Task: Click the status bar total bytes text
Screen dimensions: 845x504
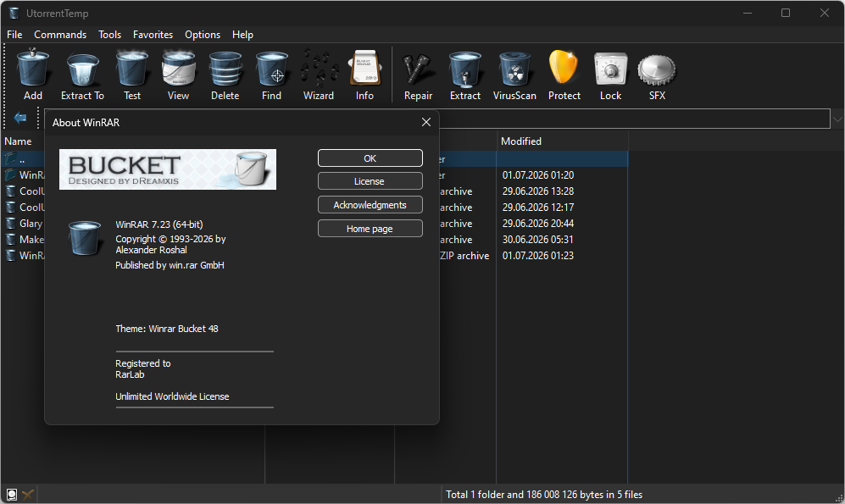Action: 544,495
